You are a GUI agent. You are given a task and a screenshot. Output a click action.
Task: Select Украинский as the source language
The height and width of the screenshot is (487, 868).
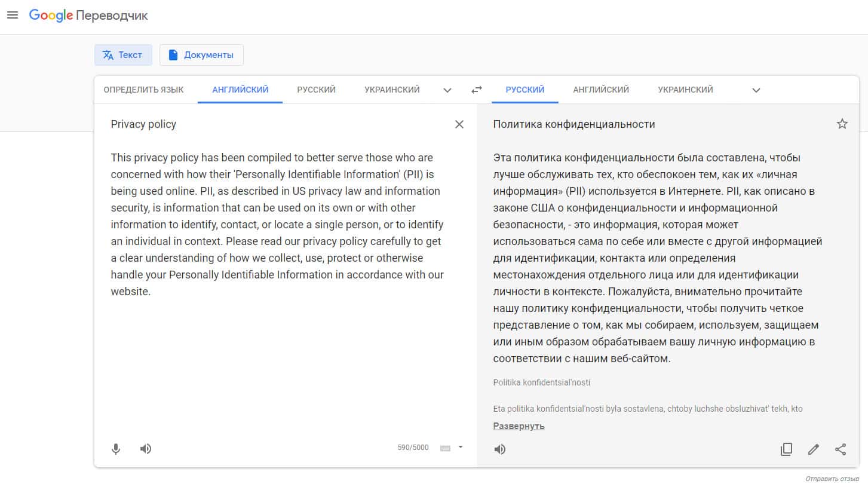tap(392, 90)
